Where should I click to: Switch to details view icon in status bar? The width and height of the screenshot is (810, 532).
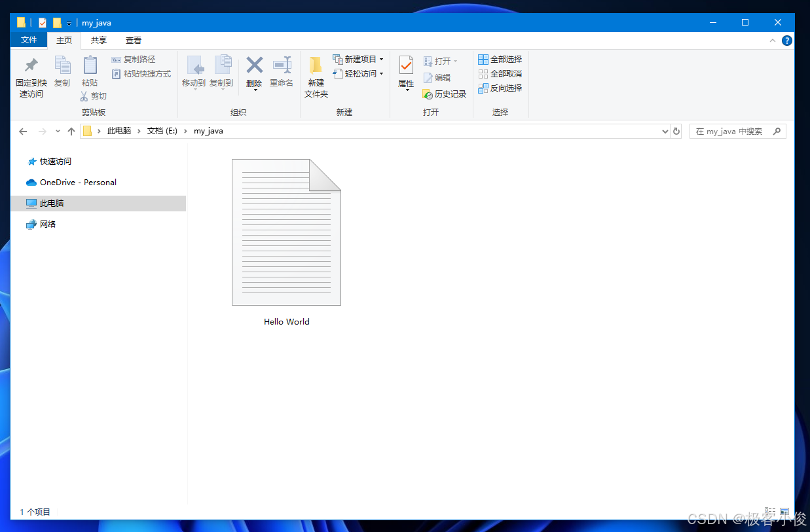[770, 512]
